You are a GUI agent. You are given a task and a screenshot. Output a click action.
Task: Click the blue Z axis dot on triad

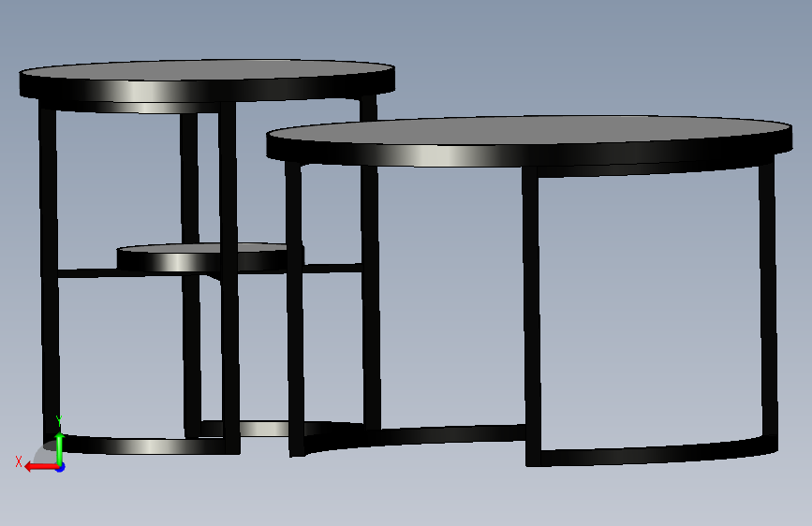coord(61,468)
